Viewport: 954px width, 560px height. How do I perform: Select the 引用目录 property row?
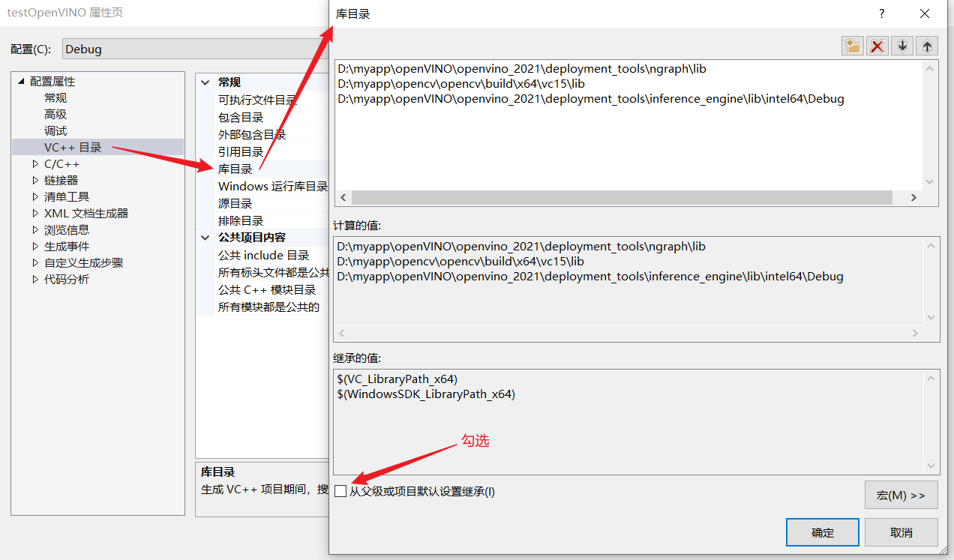[x=262, y=151]
